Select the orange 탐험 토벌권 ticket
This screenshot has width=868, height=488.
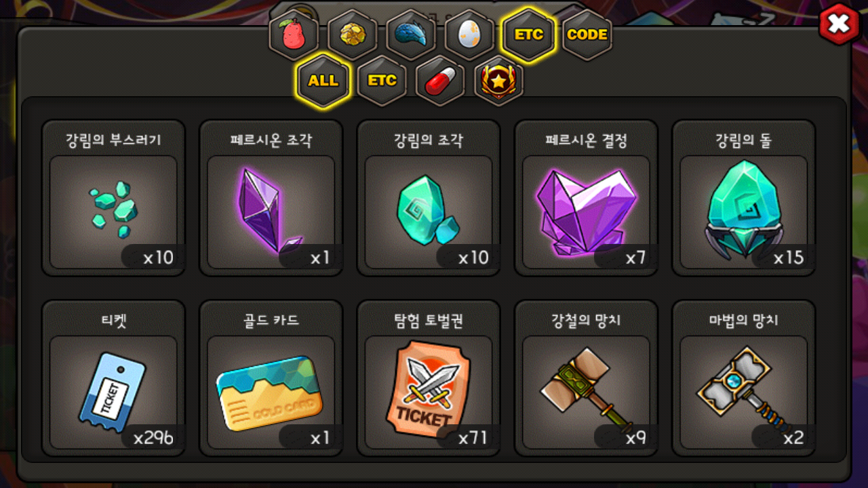[429, 378]
